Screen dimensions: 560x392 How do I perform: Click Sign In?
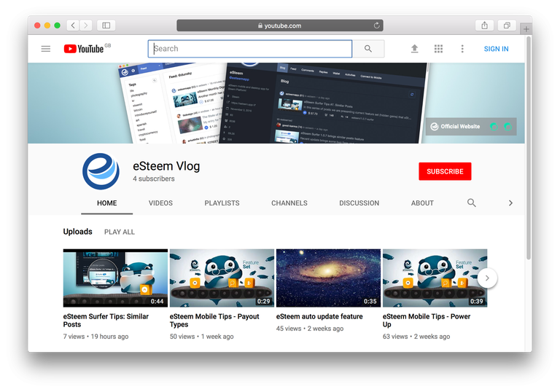(x=496, y=49)
